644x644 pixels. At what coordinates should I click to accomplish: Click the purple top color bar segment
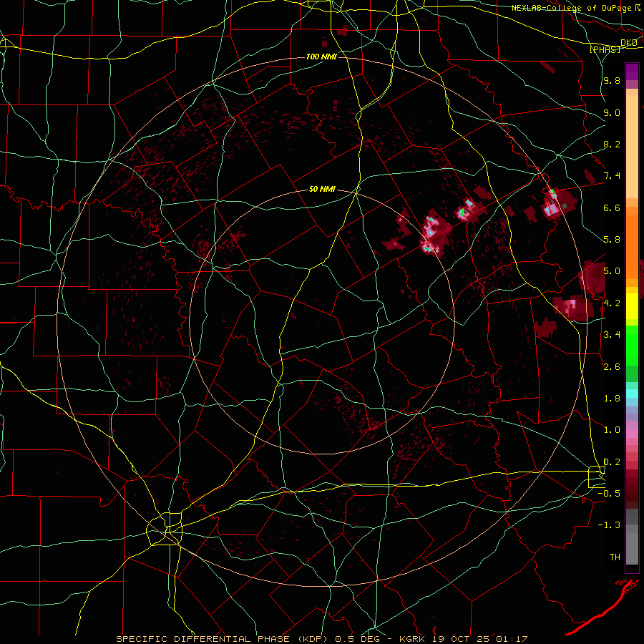click(632, 72)
